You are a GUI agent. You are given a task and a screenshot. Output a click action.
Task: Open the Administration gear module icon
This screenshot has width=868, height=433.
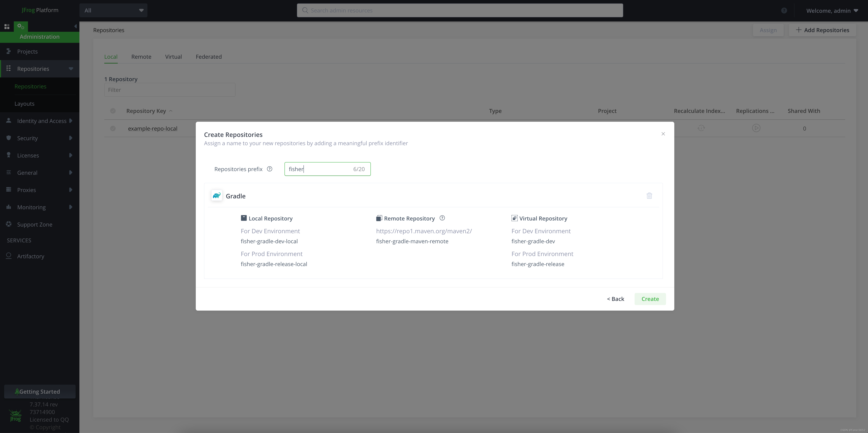(x=21, y=26)
